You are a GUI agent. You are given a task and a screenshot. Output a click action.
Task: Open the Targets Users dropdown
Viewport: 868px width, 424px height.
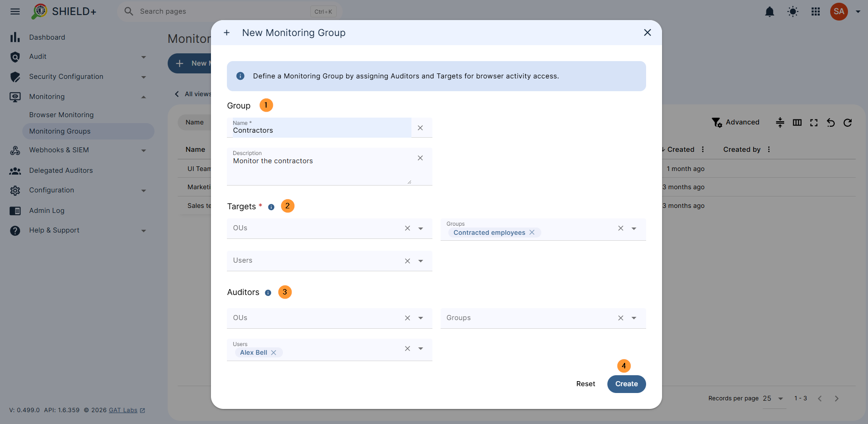(x=421, y=261)
